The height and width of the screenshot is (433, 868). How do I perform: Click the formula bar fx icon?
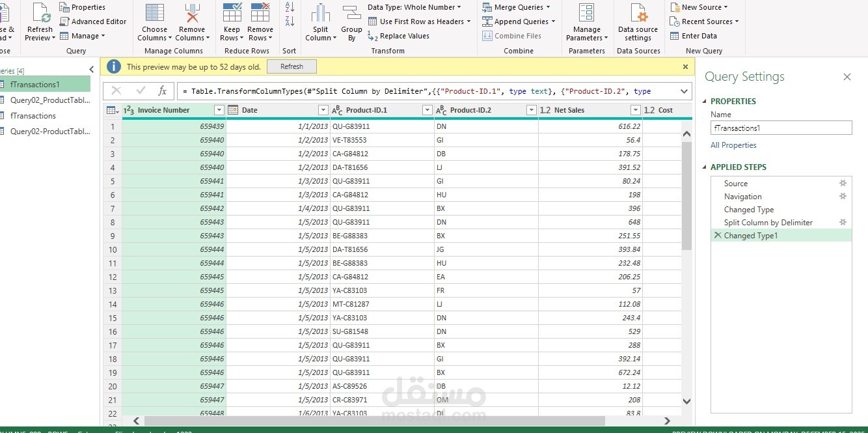point(163,91)
